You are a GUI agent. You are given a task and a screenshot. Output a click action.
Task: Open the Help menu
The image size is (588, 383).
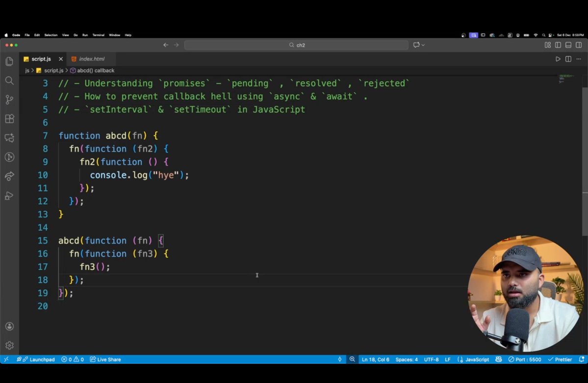pos(128,35)
